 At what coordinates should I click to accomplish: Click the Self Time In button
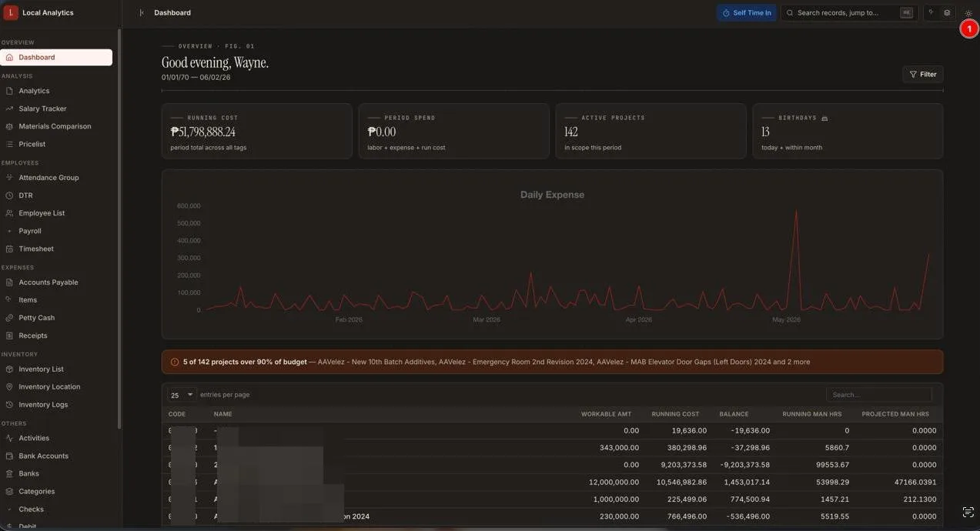click(x=747, y=12)
